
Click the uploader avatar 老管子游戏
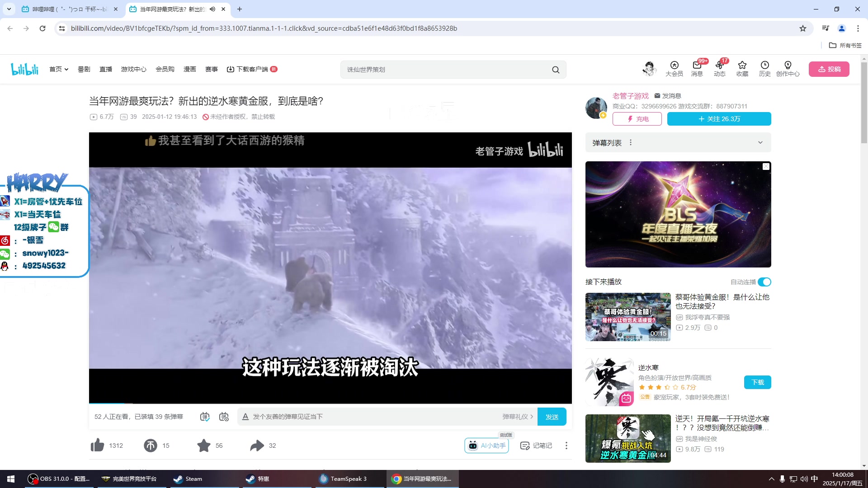click(x=596, y=108)
